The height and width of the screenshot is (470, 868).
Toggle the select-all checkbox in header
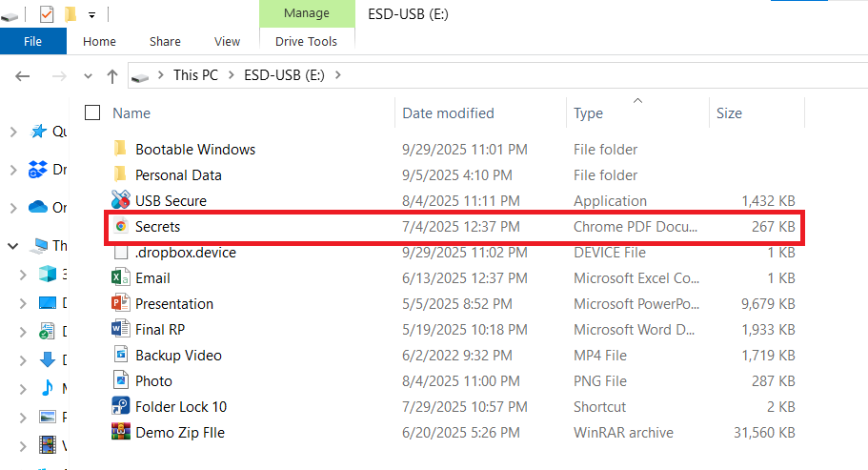92,112
